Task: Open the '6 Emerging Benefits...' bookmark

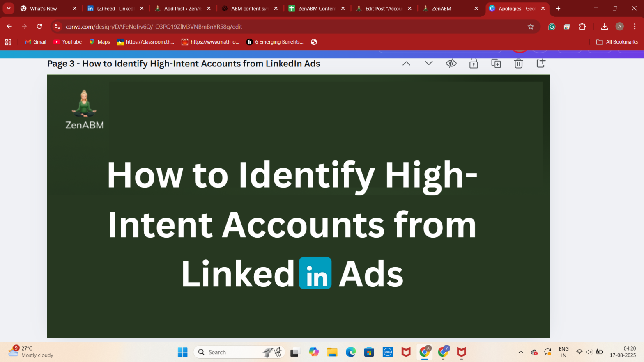Action: coord(275,42)
